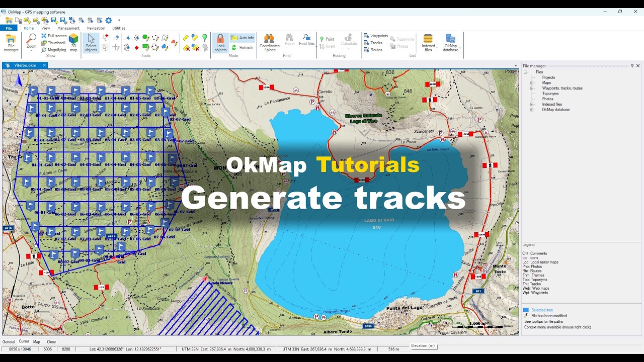Switch to the Home ribbon tab
The height and width of the screenshot is (362, 644).
click(x=29, y=28)
